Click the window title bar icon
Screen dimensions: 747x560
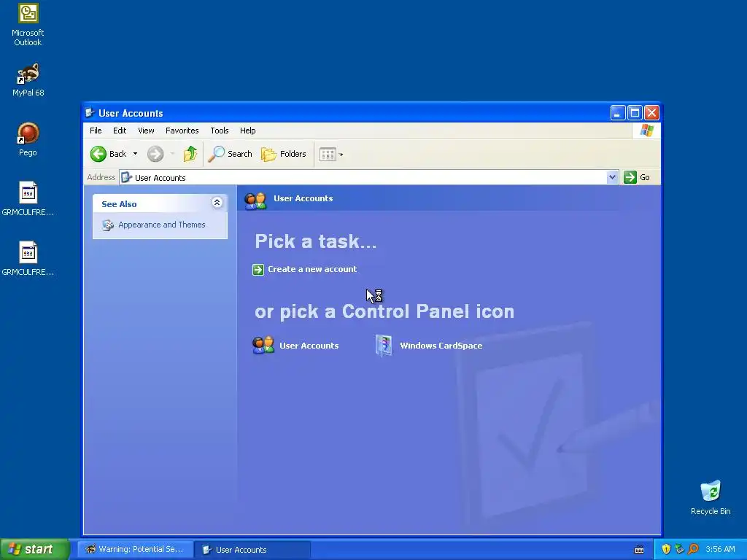90,113
